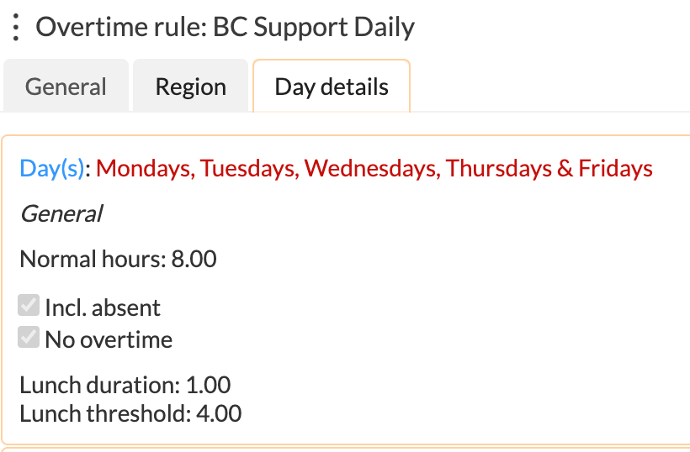The height and width of the screenshot is (452, 690).
Task: Click the BC Support Daily rule title
Action: click(x=313, y=27)
